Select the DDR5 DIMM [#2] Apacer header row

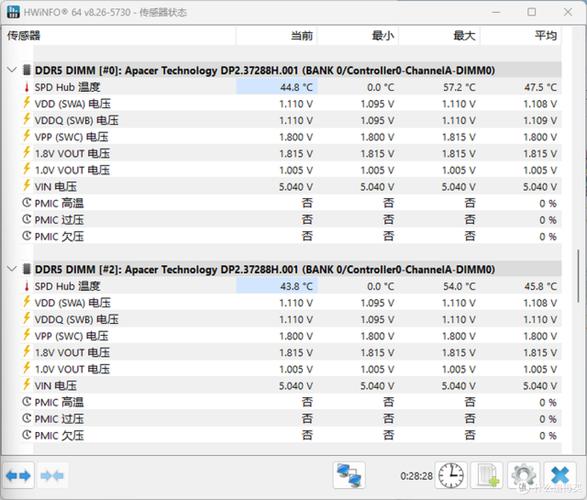tap(297, 269)
